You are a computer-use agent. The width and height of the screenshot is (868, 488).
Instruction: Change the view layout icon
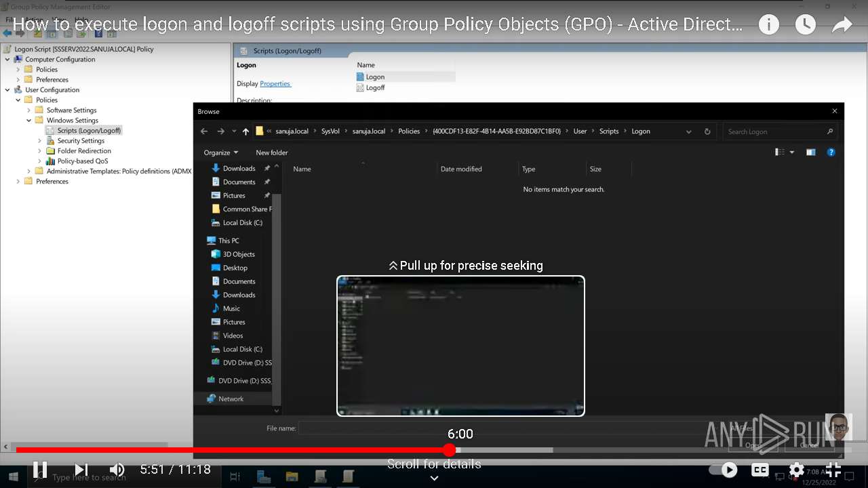click(x=780, y=152)
